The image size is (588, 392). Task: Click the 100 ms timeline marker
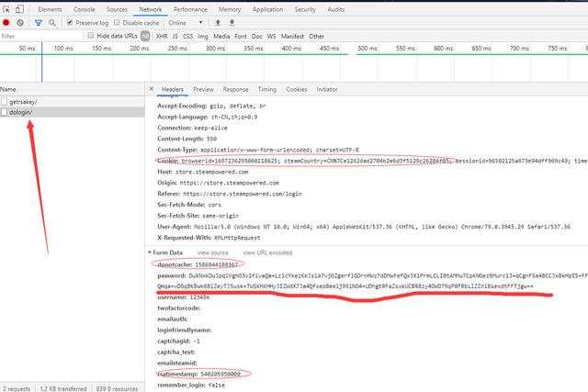(63, 48)
